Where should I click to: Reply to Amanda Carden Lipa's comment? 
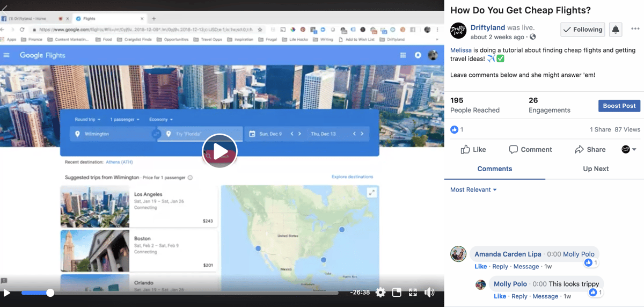point(500,267)
